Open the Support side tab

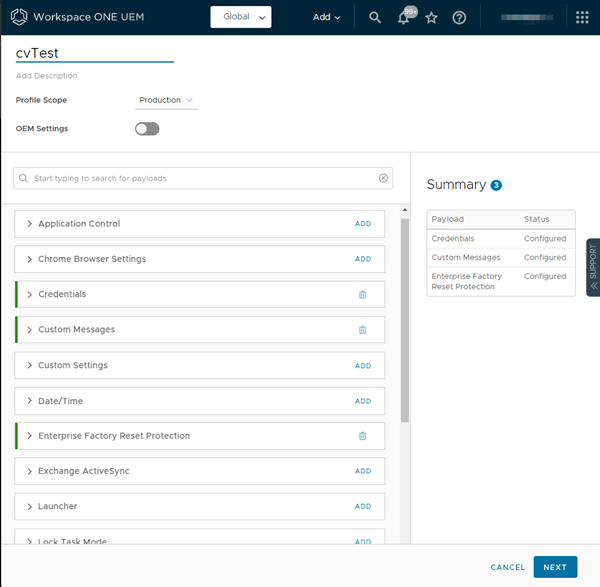[593, 267]
